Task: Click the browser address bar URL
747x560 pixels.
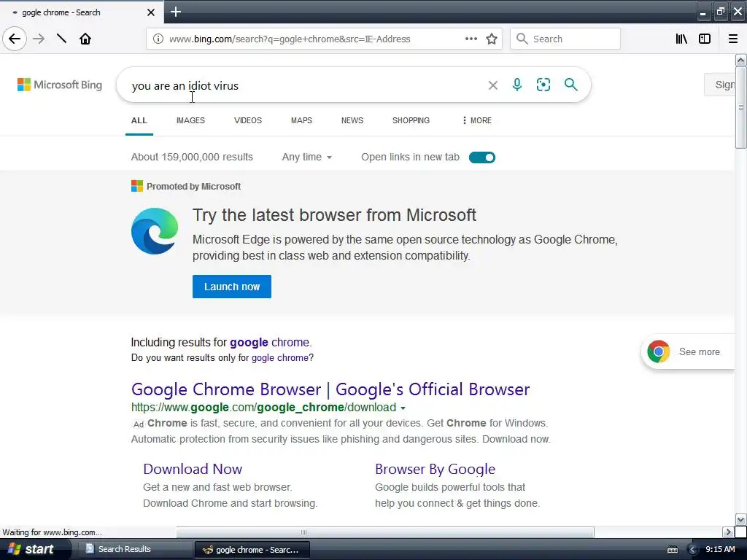Action: [x=290, y=39]
